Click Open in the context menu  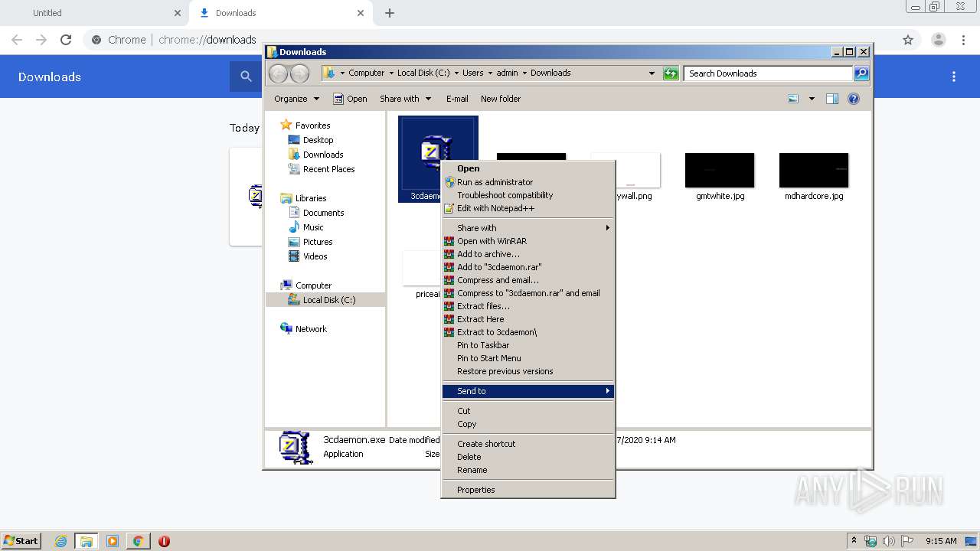pyautogui.click(x=528, y=168)
